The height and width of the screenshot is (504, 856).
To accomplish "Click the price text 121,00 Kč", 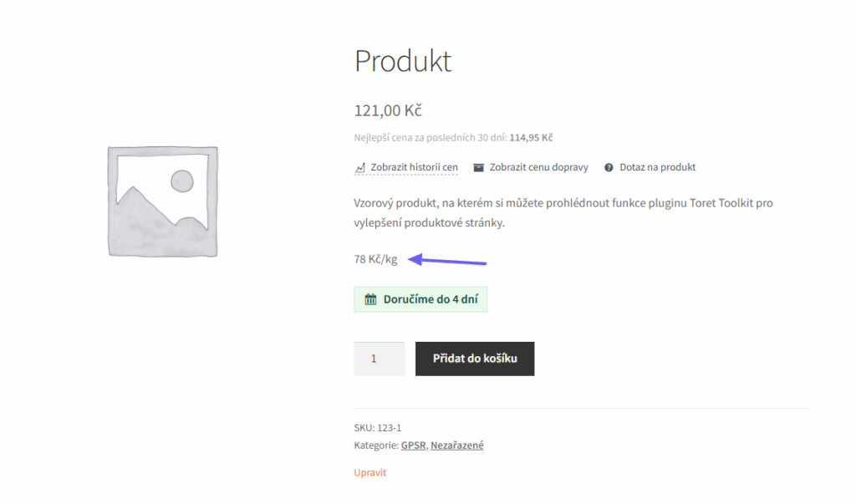I will 388,109.
